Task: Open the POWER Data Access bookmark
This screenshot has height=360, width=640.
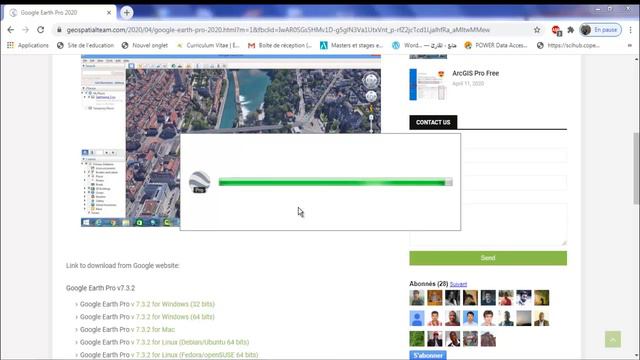Action: click(496, 45)
